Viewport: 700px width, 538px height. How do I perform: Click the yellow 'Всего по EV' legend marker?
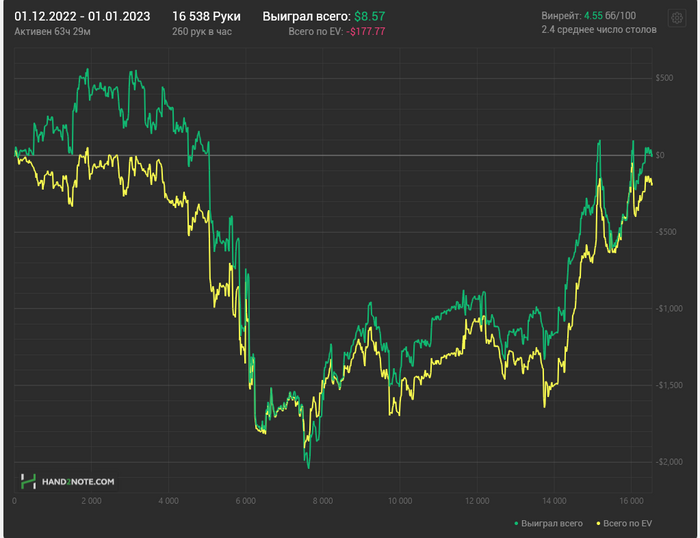point(598,523)
